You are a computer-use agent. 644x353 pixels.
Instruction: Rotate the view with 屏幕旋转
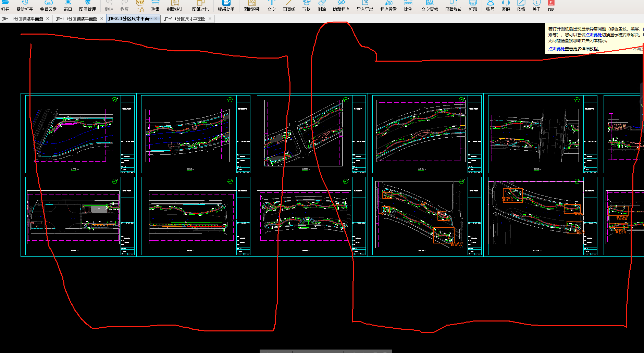click(x=453, y=6)
